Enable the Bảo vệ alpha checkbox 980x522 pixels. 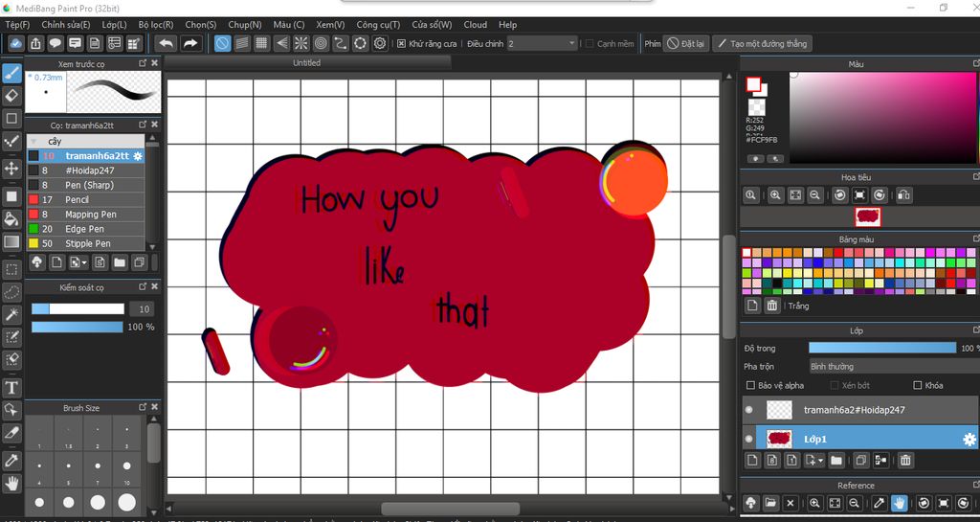tap(750, 385)
